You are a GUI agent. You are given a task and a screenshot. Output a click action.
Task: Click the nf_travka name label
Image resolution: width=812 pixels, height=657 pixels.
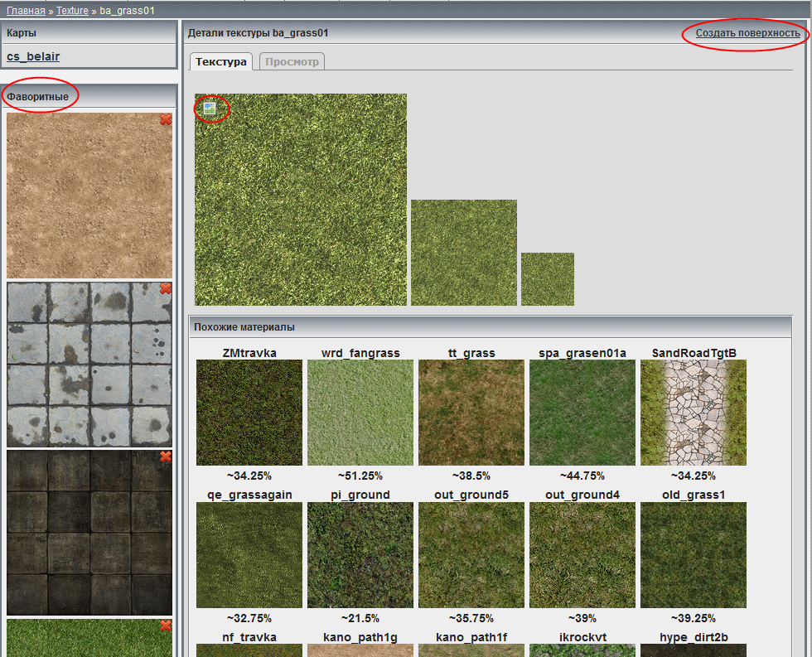249,637
